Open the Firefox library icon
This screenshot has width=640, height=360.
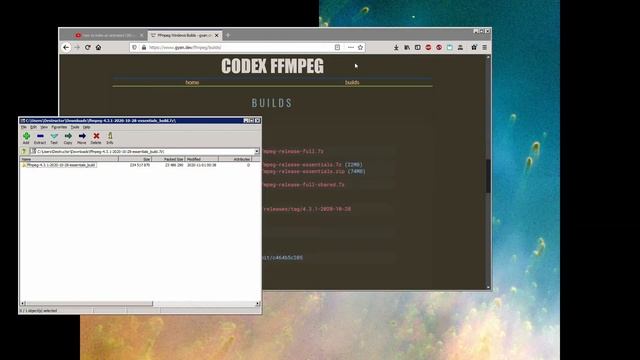[407, 47]
